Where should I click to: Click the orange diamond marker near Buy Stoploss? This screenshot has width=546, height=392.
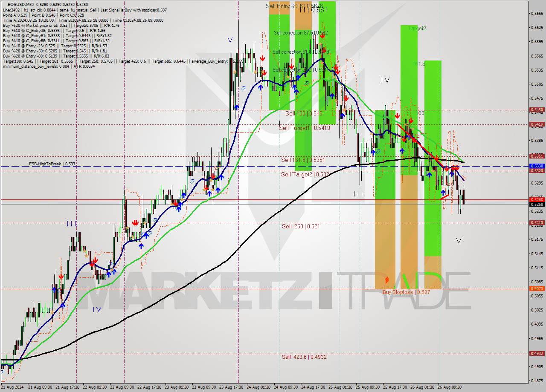tap(387, 280)
